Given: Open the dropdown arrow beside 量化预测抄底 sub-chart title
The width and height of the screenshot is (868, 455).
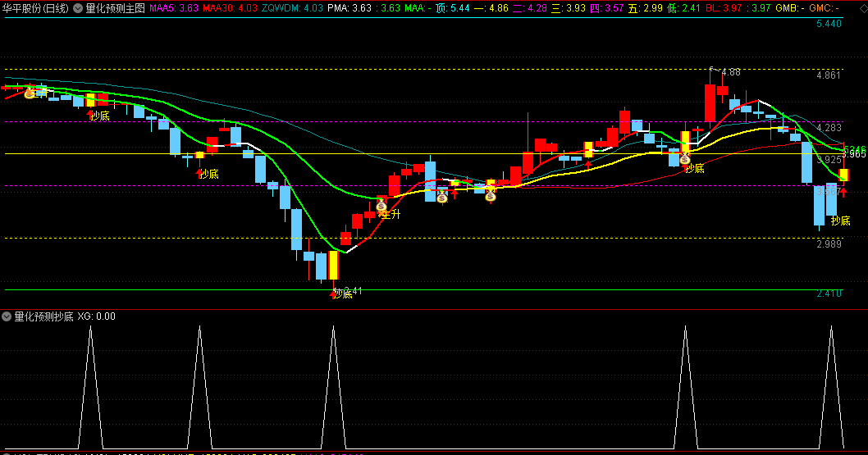Looking at the screenshot, I should tap(7, 316).
